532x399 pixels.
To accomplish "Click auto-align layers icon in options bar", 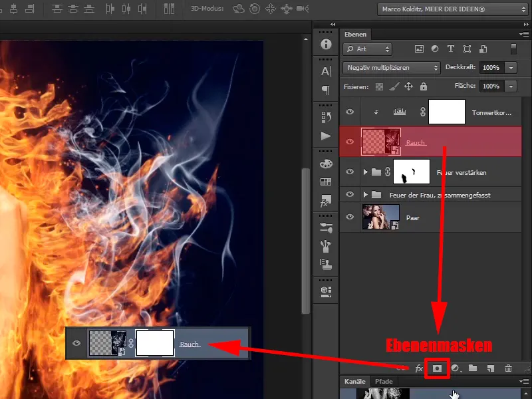I will (x=169, y=9).
